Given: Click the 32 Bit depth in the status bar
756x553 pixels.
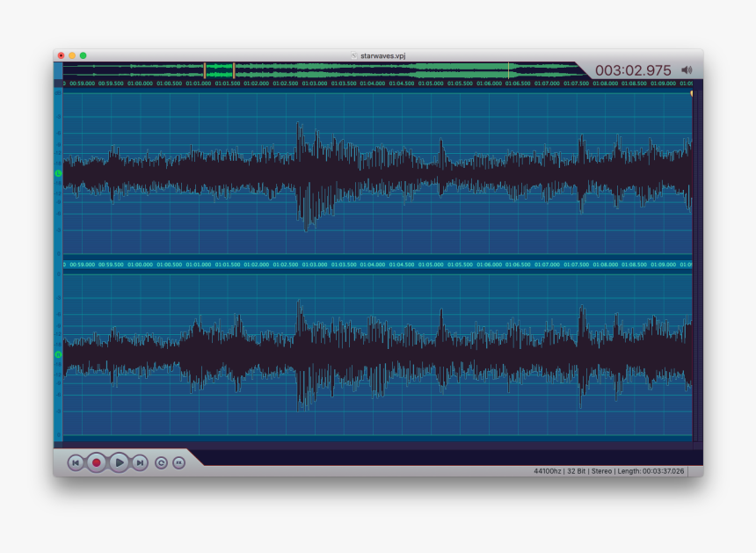Looking at the screenshot, I should 576,471.
